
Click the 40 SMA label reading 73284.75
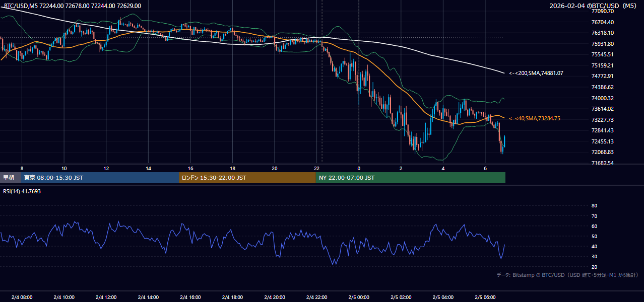pos(535,118)
